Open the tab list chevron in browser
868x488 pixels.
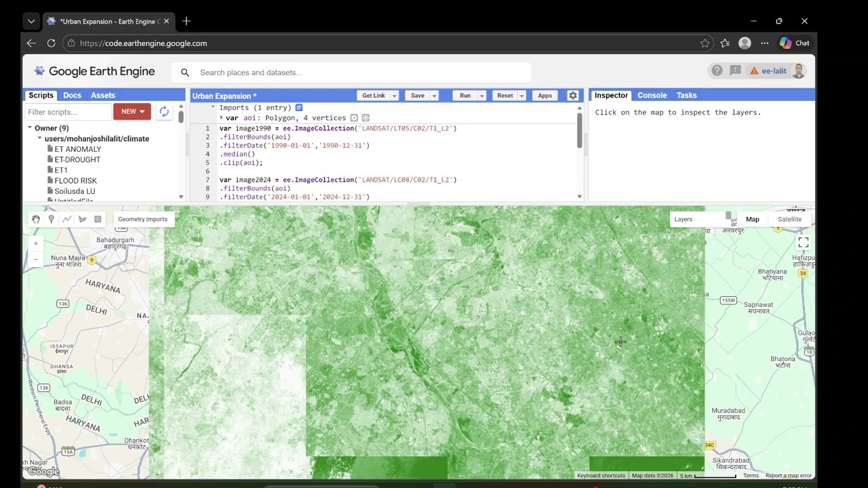pyautogui.click(x=31, y=21)
